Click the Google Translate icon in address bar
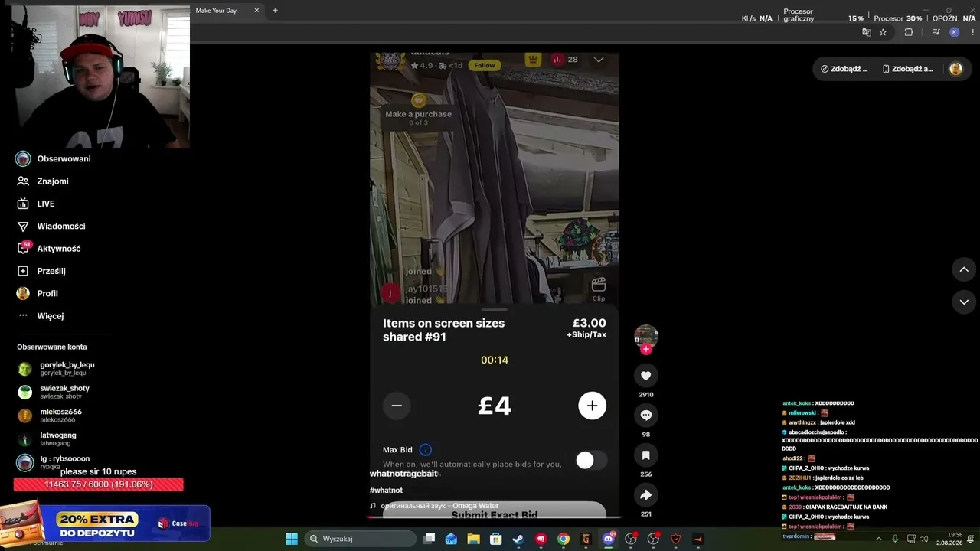The image size is (980, 551). click(866, 32)
